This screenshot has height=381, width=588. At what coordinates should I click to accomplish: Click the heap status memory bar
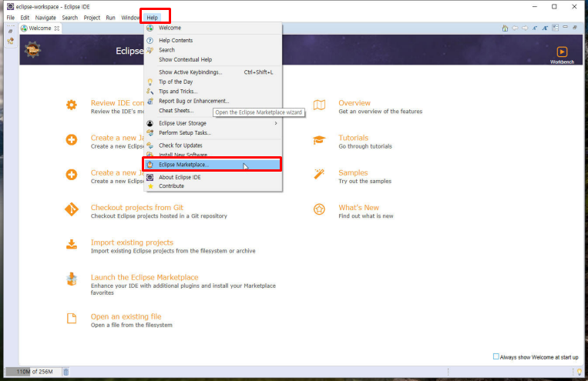[33, 372]
